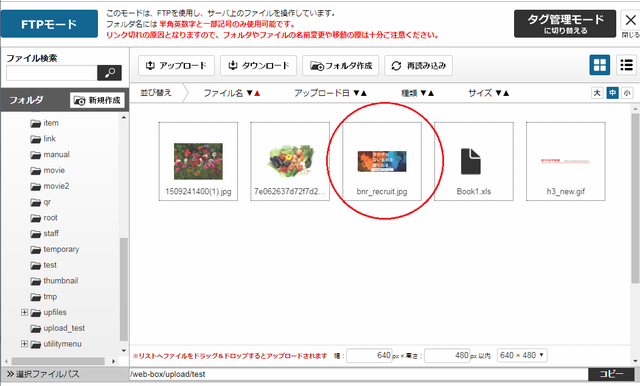Open the root folder
Viewport: 640px width, 386px height.
(x=44, y=218)
